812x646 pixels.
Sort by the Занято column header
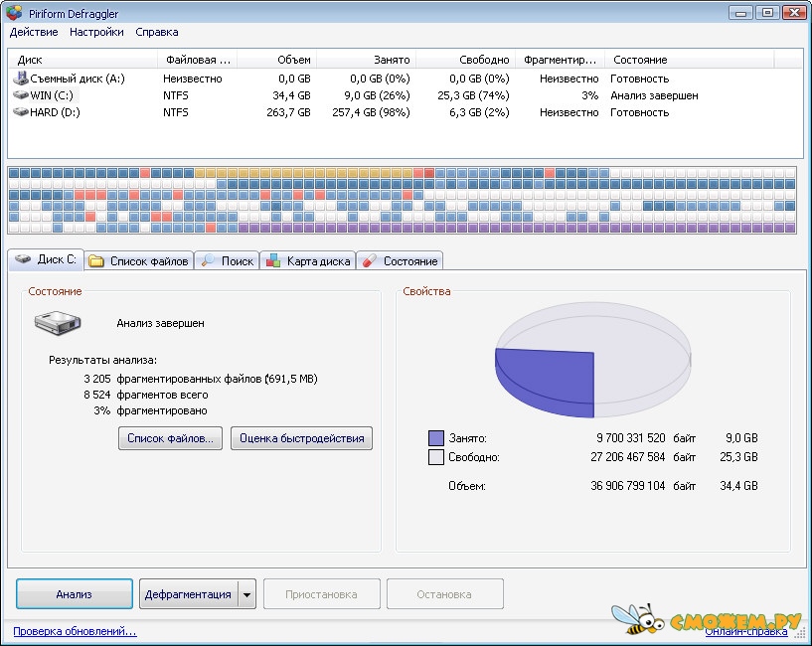coord(366,60)
